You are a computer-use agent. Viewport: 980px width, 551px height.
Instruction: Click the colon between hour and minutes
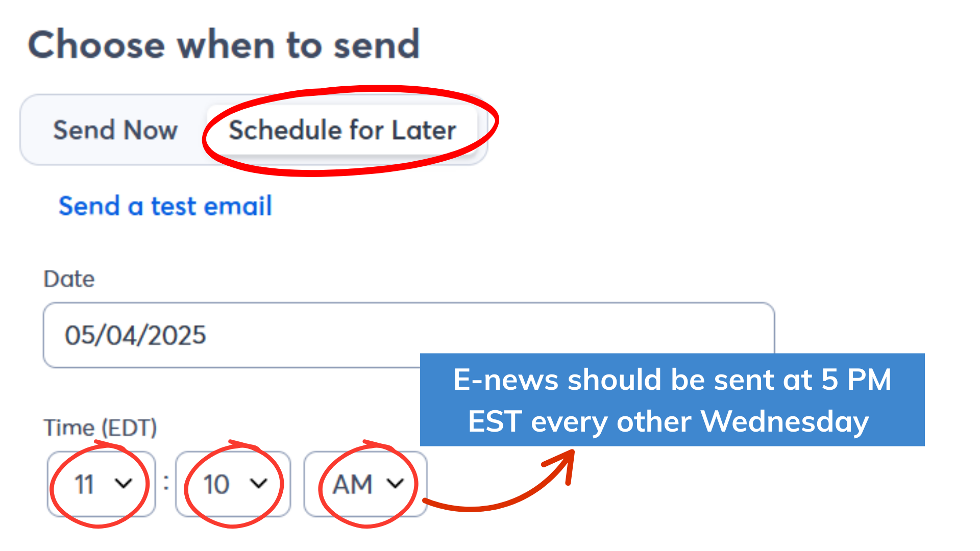click(x=166, y=483)
